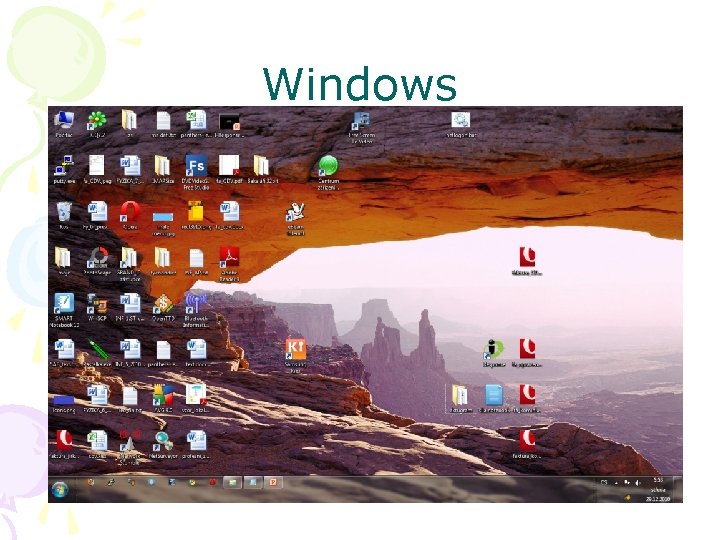Open the green info-person shortcut icon
This screenshot has width=720, height=540.
(x=494, y=353)
